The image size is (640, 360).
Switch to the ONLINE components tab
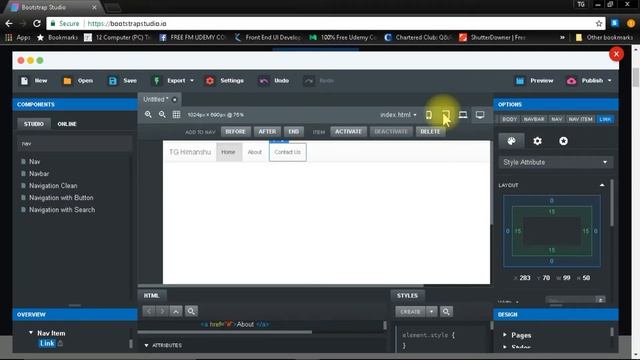[x=67, y=124]
